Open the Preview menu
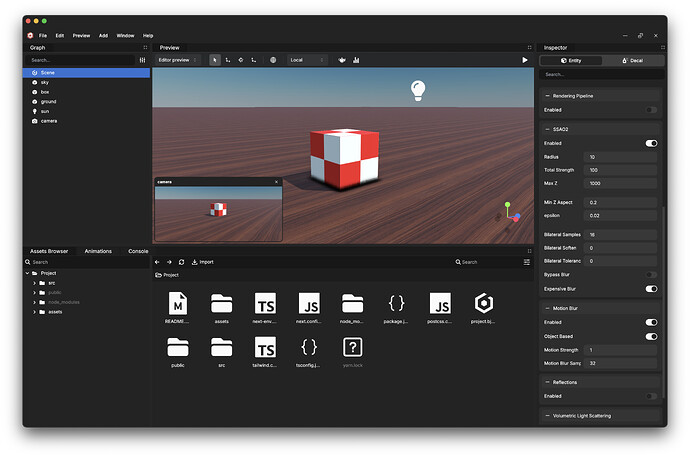Viewport: 690px width, 456px height. [81, 35]
